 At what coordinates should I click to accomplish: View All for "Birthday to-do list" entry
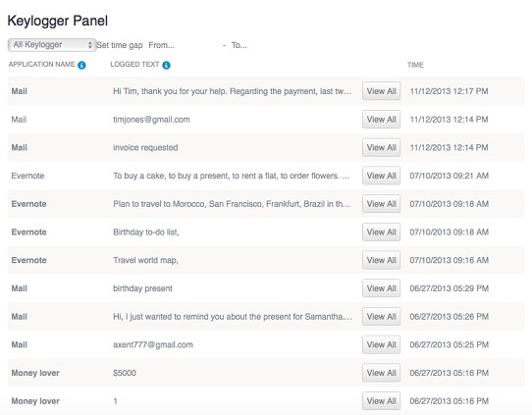tap(382, 232)
